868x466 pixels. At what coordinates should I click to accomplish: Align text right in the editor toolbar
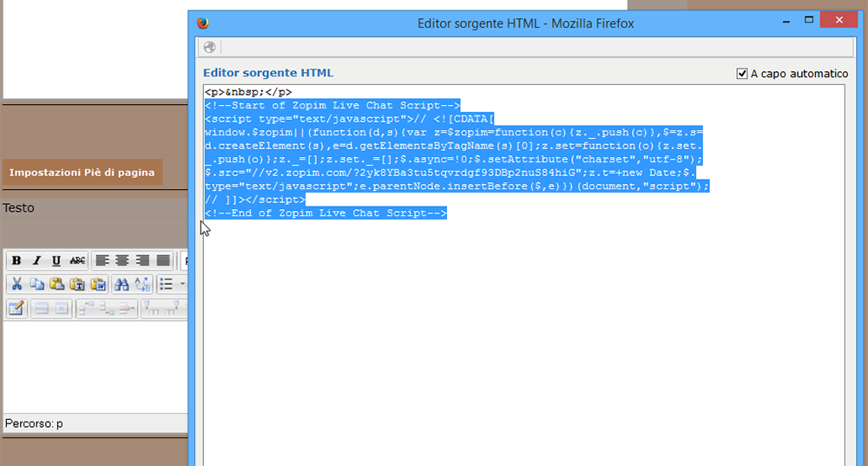[x=143, y=260]
